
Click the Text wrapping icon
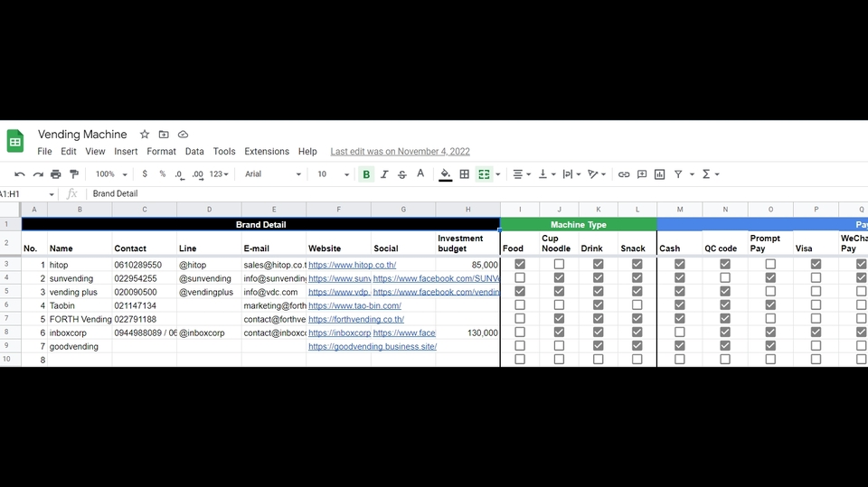[x=568, y=174]
